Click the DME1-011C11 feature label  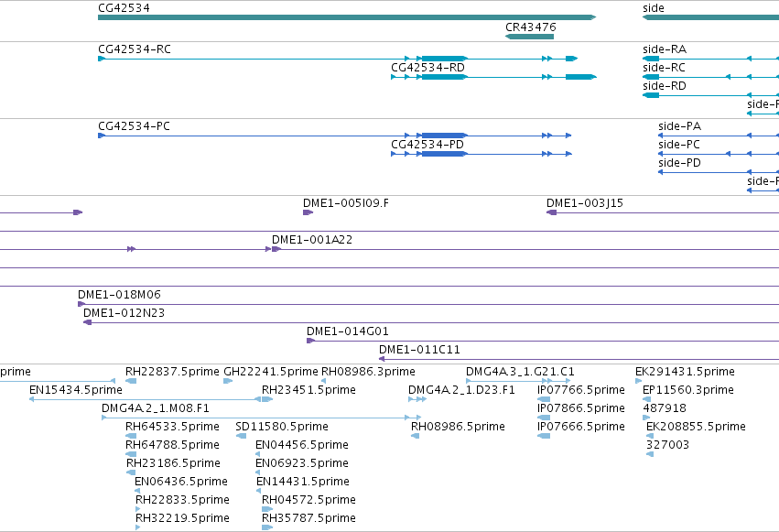[420, 350]
